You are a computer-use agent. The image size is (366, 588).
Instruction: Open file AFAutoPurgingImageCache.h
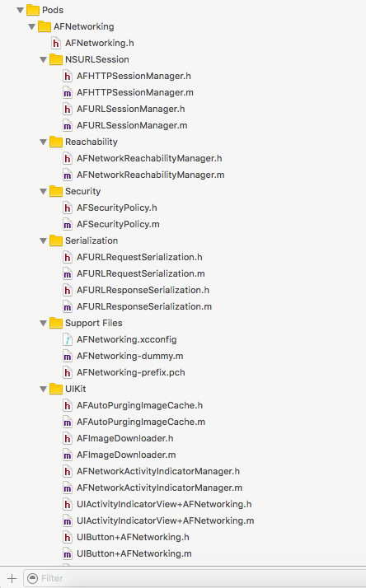(139, 405)
